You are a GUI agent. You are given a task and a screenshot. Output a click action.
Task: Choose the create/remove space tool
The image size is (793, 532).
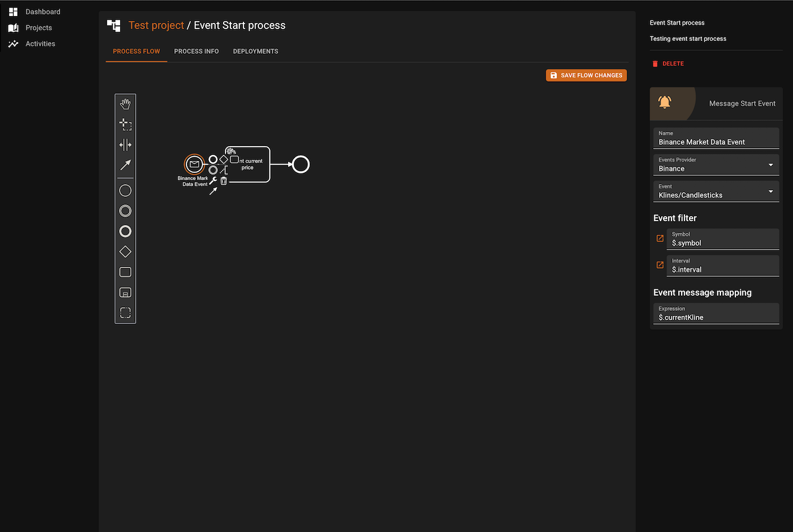[x=125, y=145]
